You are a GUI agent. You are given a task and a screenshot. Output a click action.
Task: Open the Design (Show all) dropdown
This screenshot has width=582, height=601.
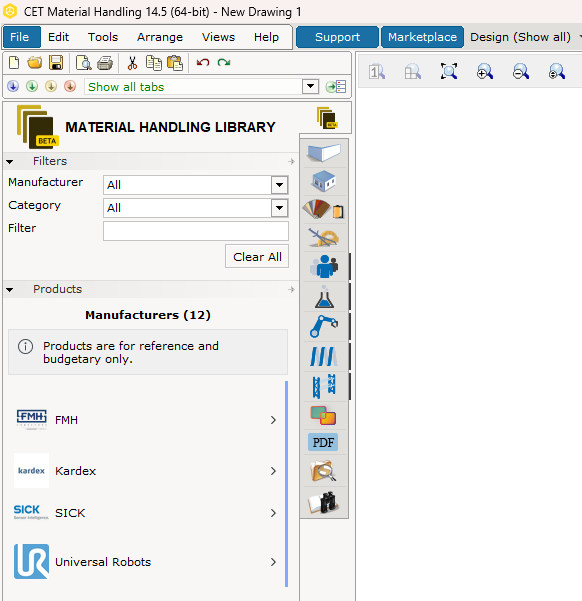pos(524,37)
